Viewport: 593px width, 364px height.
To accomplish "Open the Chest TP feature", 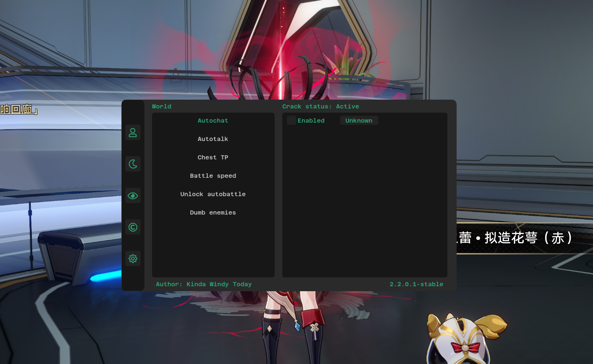I will coord(213,157).
